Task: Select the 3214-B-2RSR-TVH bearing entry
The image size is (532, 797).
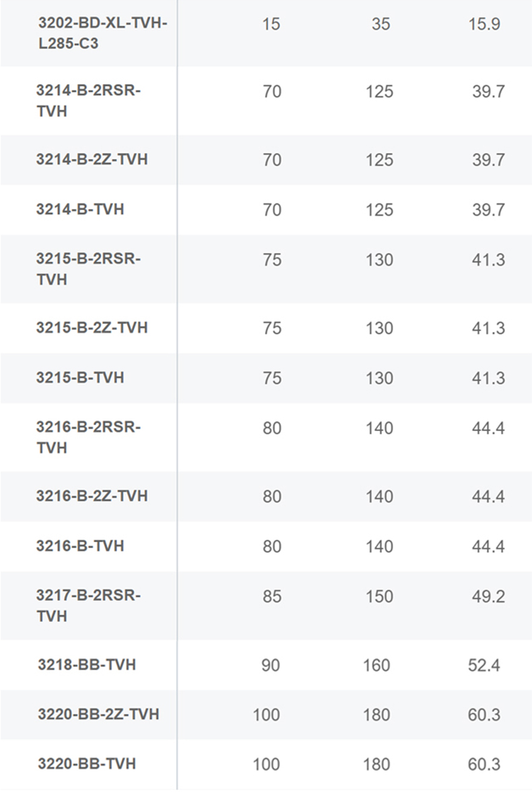Action: click(88, 100)
